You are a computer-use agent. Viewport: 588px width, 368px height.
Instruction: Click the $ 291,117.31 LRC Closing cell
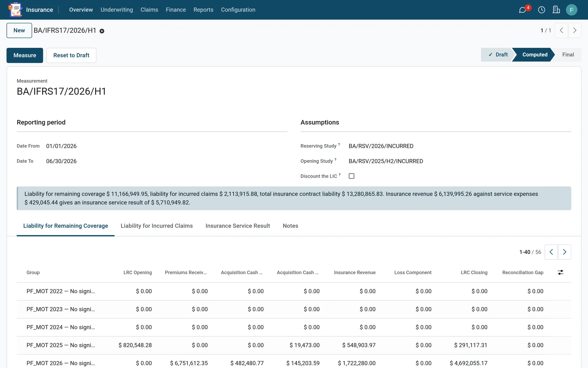point(471,345)
